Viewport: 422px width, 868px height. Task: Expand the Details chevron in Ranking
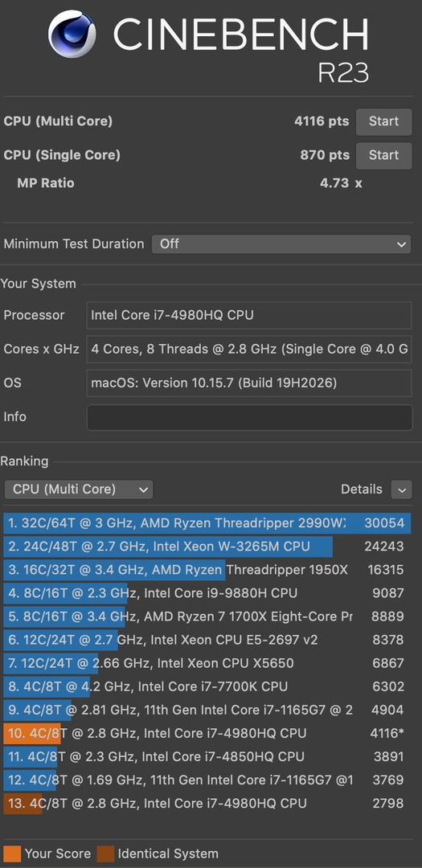tap(402, 489)
